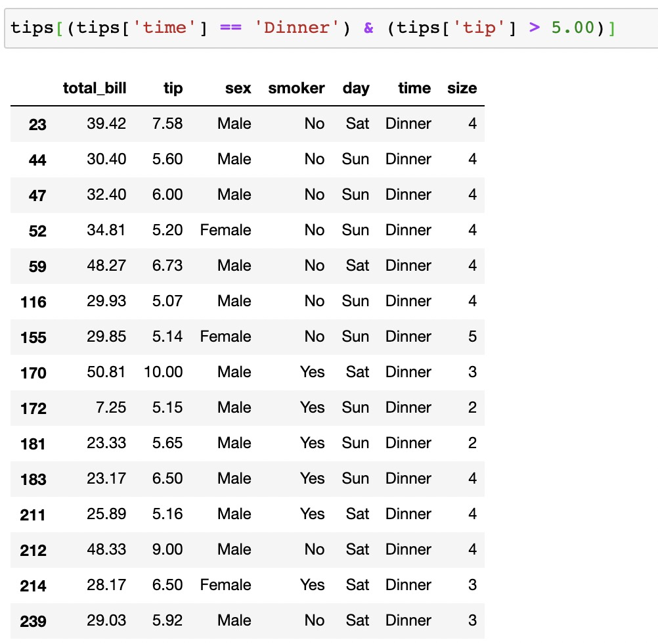Image resolution: width=658 pixels, height=644 pixels.
Task: Click the 5.00 number in the code
Action: (x=573, y=28)
